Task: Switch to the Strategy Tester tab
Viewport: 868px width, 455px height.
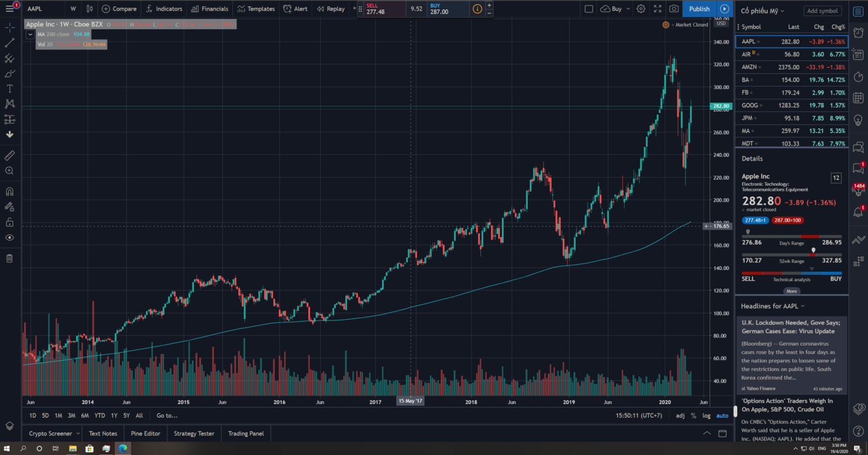Action: pyautogui.click(x=194, y=434)
